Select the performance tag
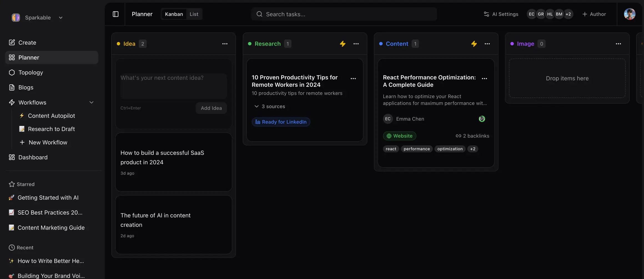This screenshot has width=644, height=279. (x=416, y=149)
